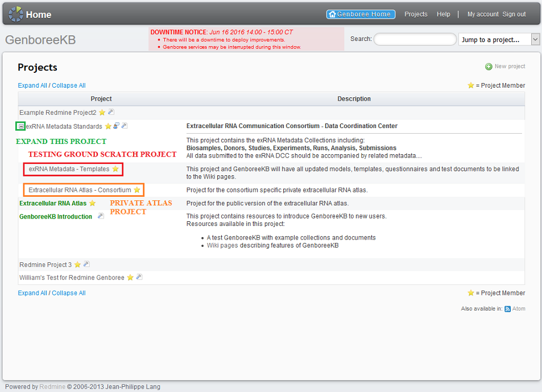The width and height of the screenshot is (542, 392).
Task: Click the key icon beside William's Test project
Action: click(x=139, y=278)
